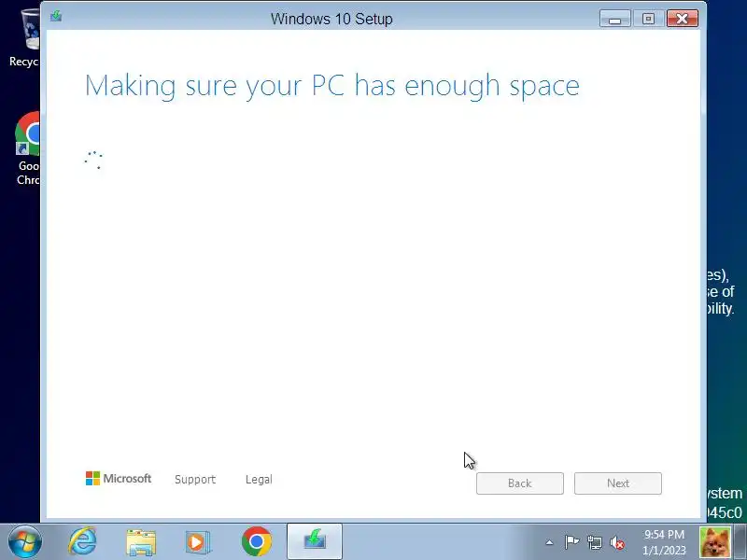Open the network status tray icon

(595, 542)
